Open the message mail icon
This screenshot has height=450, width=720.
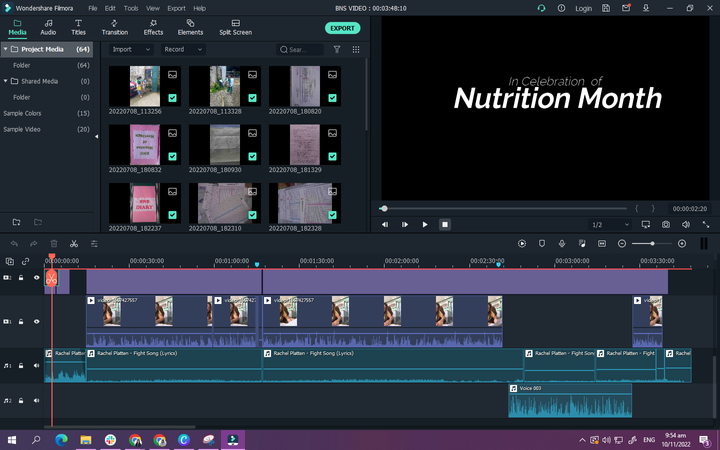tap(626, 8)
